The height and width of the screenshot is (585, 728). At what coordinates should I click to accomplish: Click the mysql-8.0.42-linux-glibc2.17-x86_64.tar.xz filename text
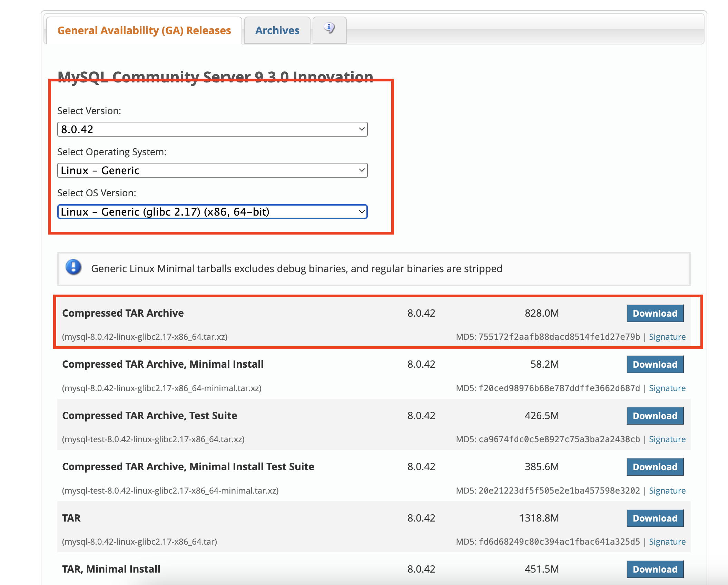pyautogui.click(x=145, y=337)
